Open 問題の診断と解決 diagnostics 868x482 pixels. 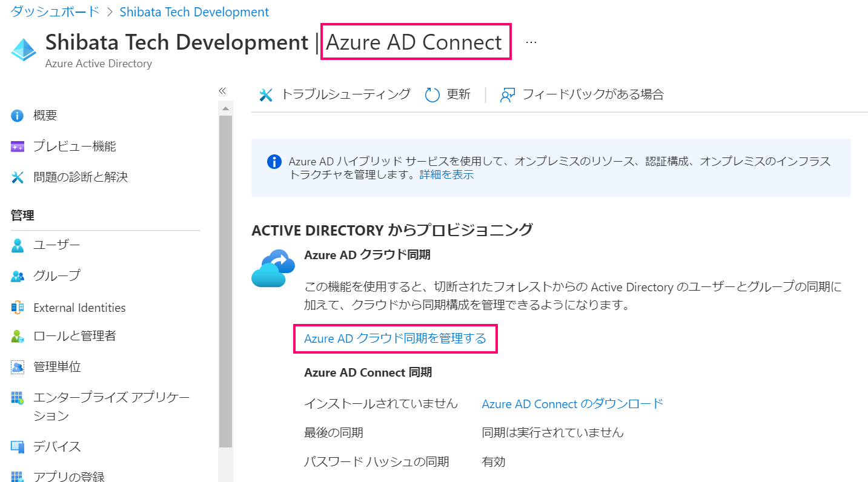[x=79, y=177]
